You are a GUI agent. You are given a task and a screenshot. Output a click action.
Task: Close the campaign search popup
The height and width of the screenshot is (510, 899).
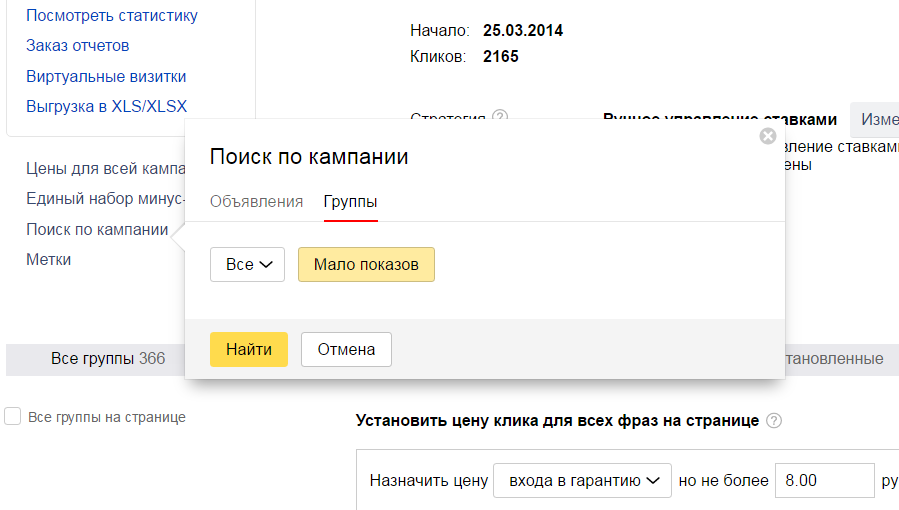pos(768,136)
